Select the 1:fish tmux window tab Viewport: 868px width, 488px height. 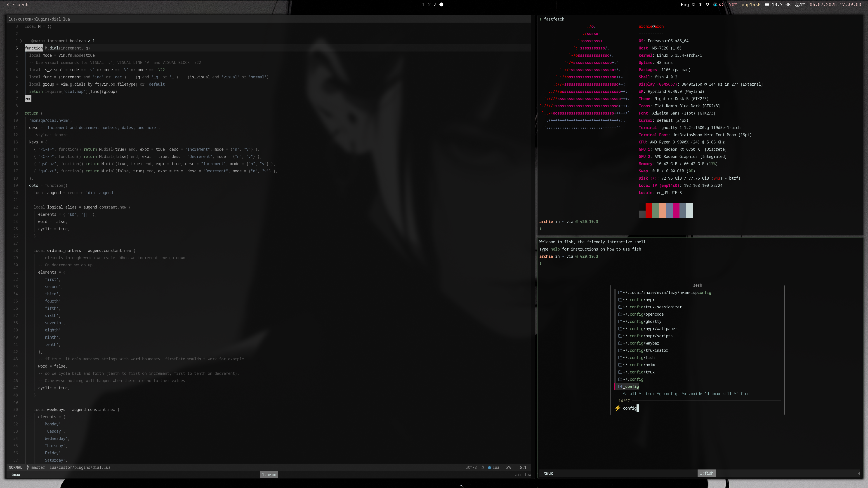(706, 473)
